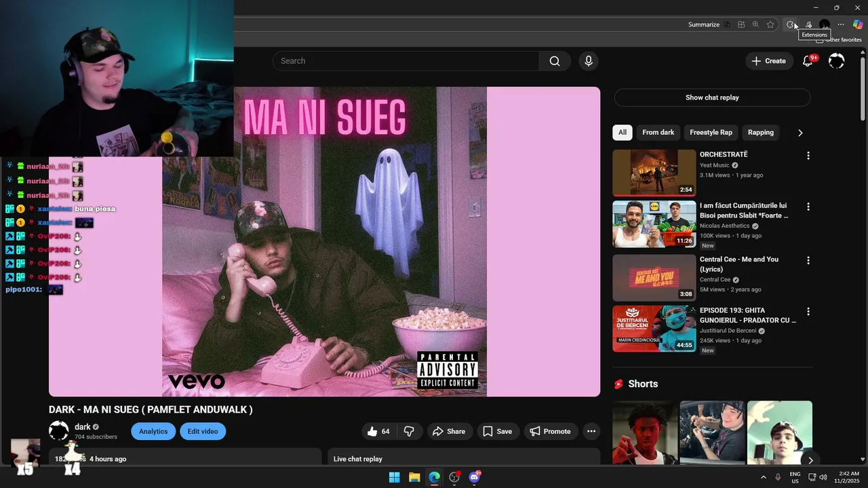Dislike the video with thumbs down
Image resolution: width=868 pixels, height=488 pixels.
pyautogui.click(x=409, y=431)
